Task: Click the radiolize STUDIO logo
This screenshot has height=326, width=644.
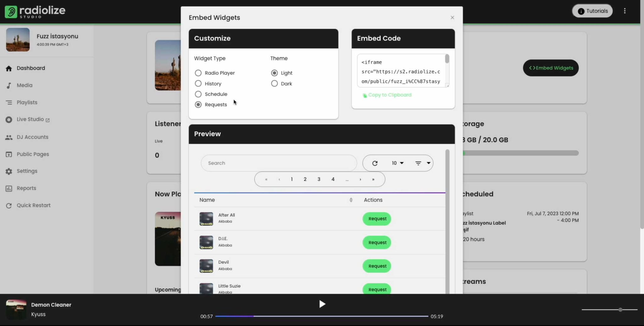Action: tap(35, 11)
